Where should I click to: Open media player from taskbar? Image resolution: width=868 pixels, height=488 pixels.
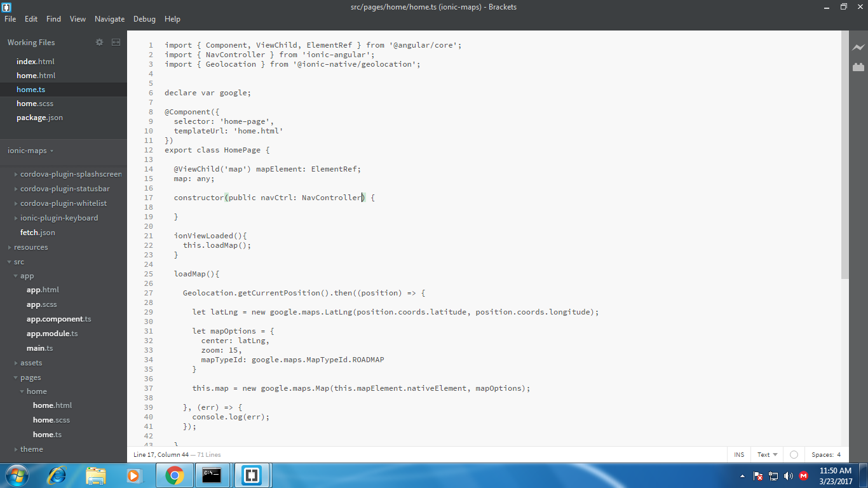(x=133, y=475)
